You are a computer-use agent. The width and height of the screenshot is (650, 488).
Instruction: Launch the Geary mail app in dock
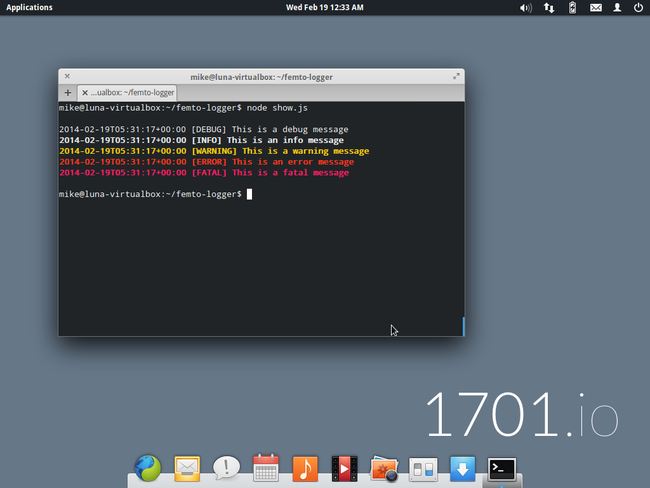[x=187, y=467]
